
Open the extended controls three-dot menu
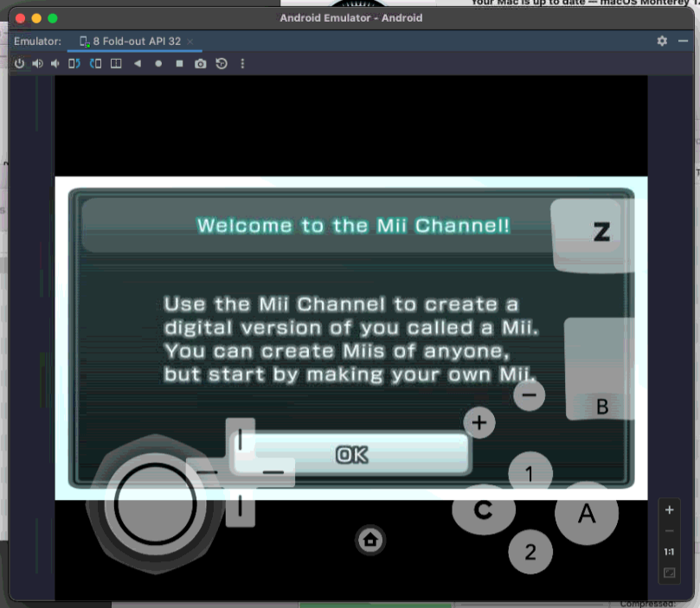click(x=242, y=63)
